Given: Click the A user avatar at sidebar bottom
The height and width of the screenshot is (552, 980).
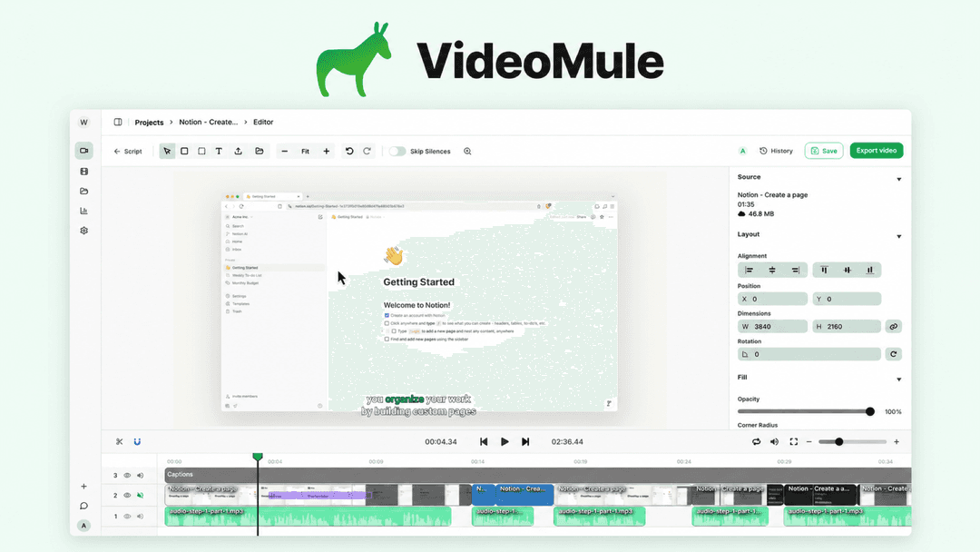Looking at the screenshot, I should click(83, 526).
